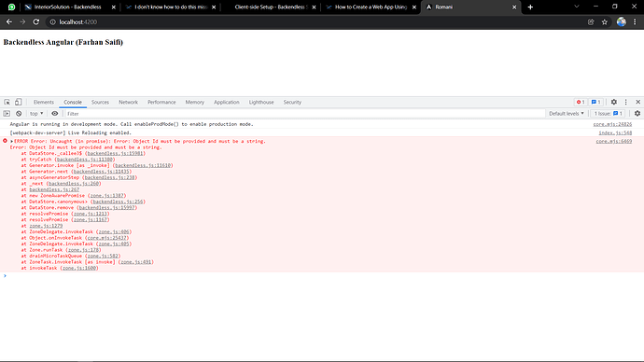Switch to the InteriorSolution - Backendless tab
This screenshot has width=644, height=362.
pyautogui.click(x=68, y=7)
